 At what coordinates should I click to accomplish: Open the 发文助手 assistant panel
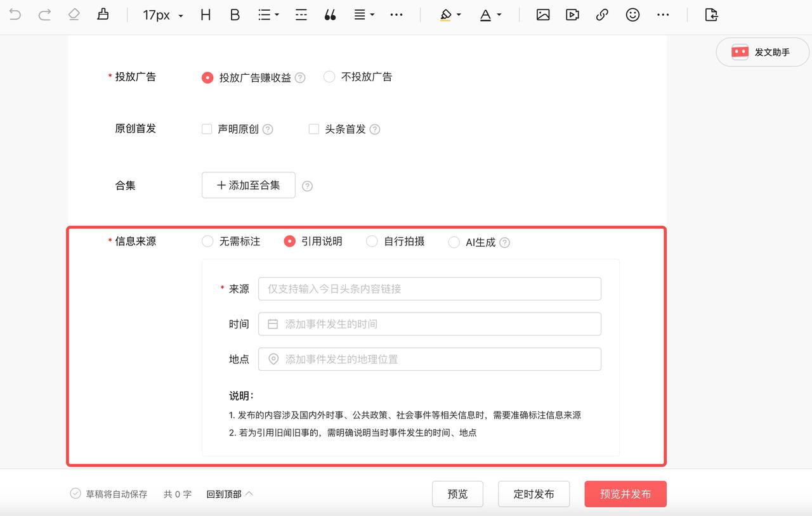(x=762, y=52)
